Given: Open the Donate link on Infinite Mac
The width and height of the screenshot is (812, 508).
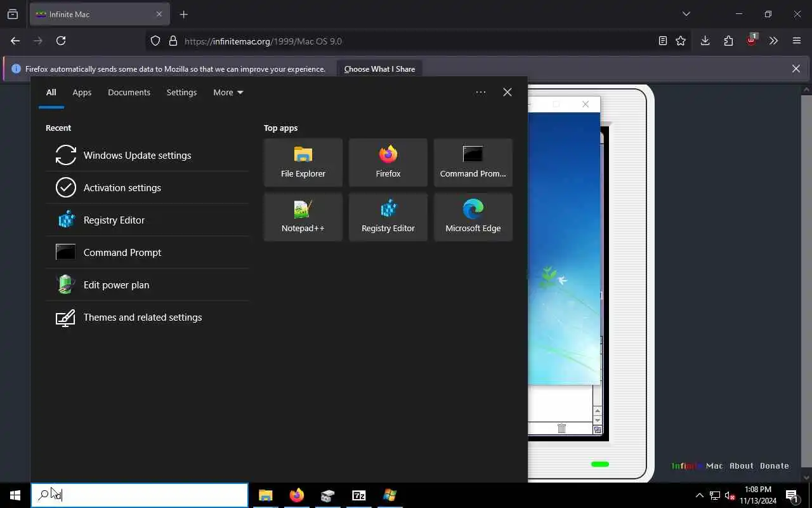Looking at the screenshot, I should point(774,465).
